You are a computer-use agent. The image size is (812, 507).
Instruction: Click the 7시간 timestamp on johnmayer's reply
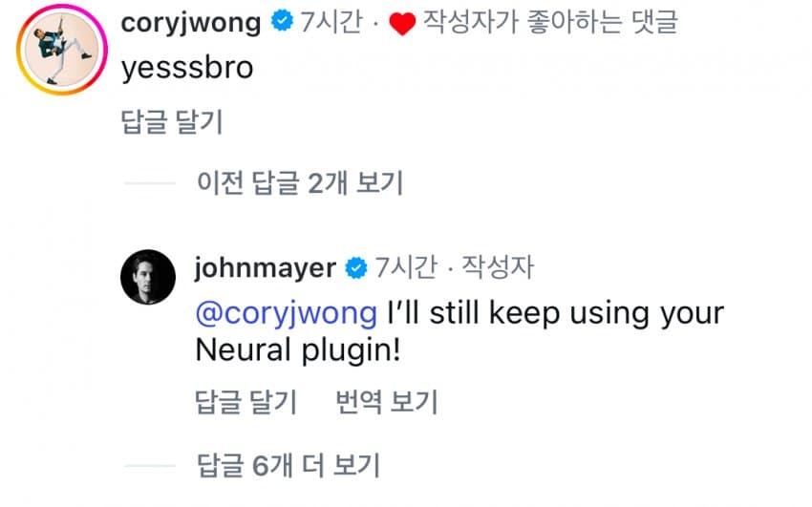click(x=406, y=267)
